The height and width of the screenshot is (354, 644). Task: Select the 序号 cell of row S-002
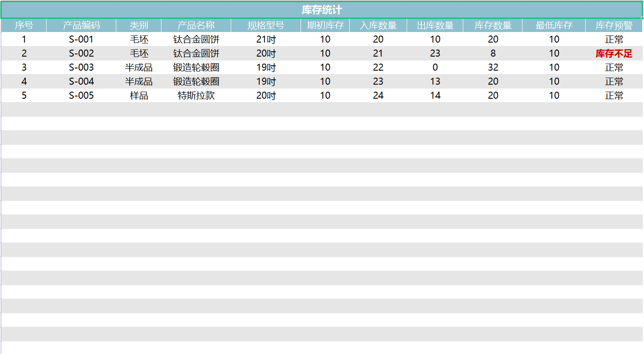point(24,54)
